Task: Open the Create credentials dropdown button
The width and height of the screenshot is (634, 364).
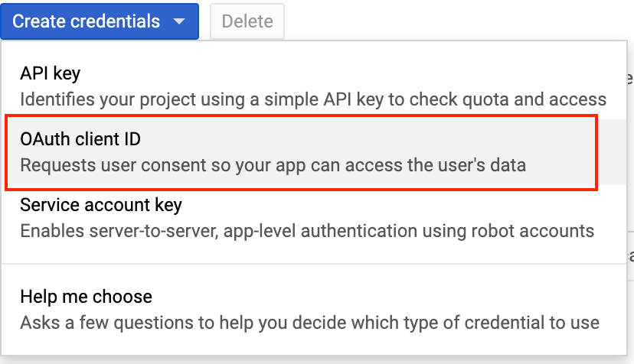Action: (100, 21)
